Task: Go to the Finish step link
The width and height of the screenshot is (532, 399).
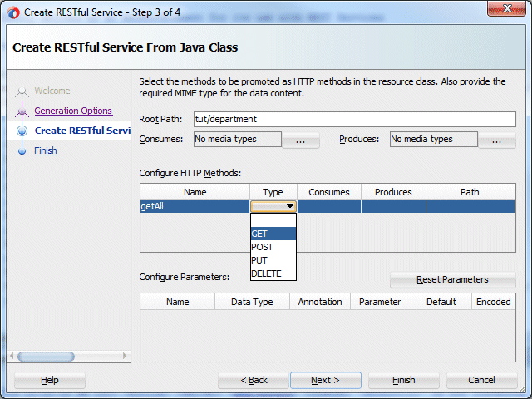Action: [x=46, y=150]
